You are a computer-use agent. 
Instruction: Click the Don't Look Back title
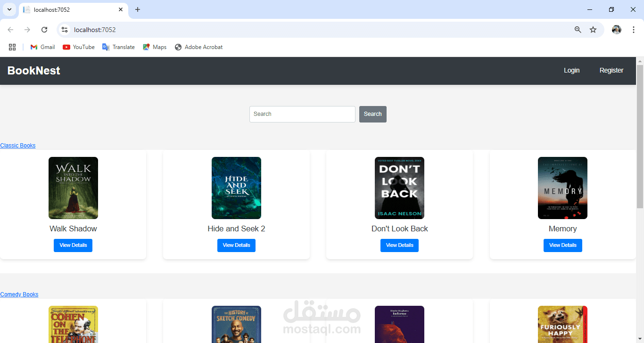click(x=400, y=229)
